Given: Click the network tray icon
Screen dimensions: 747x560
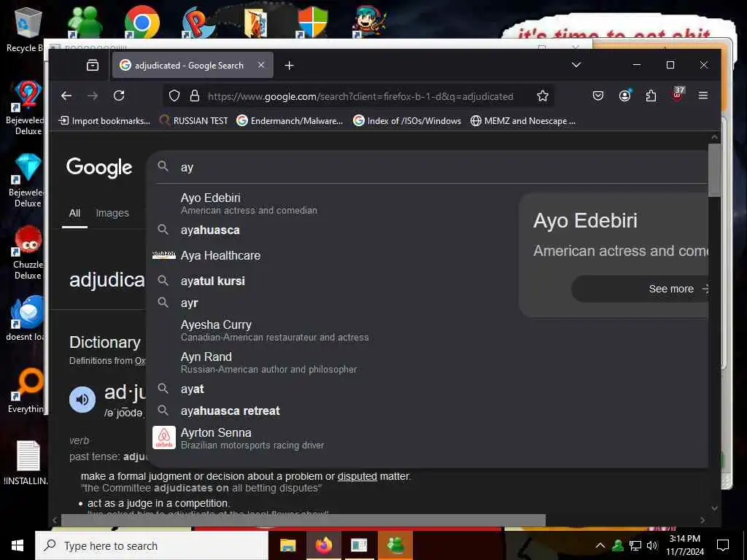Looking at the screenshot, I should click(635, 545).
